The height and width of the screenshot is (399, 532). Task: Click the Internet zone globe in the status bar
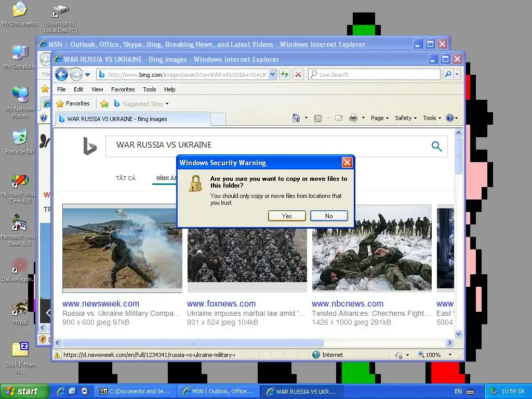[316, 355]
